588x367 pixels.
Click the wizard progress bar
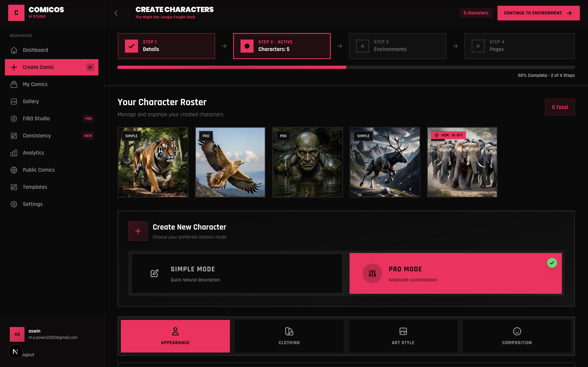[346, 67]
